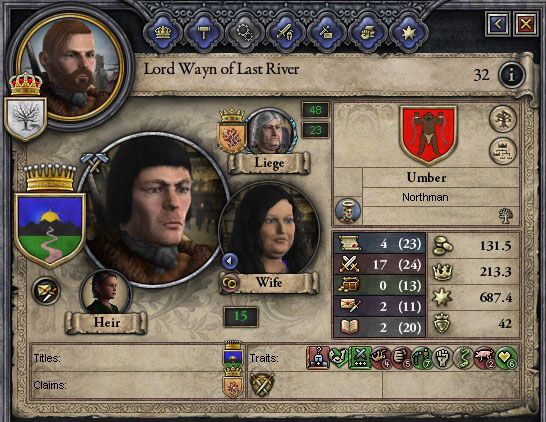The width and height of the screenshot is (546, 422).
Task: Select the Heir portrait
Action: click(x=105, y=292)
